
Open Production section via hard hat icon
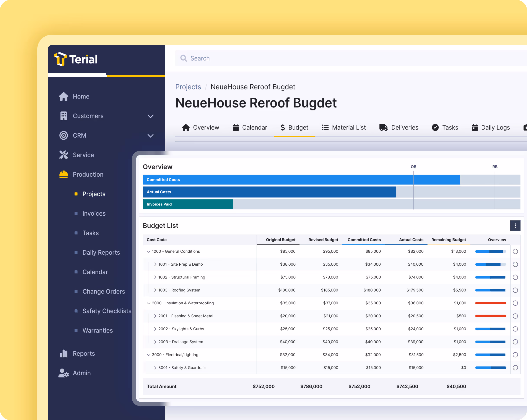click(x=63, y=174)
